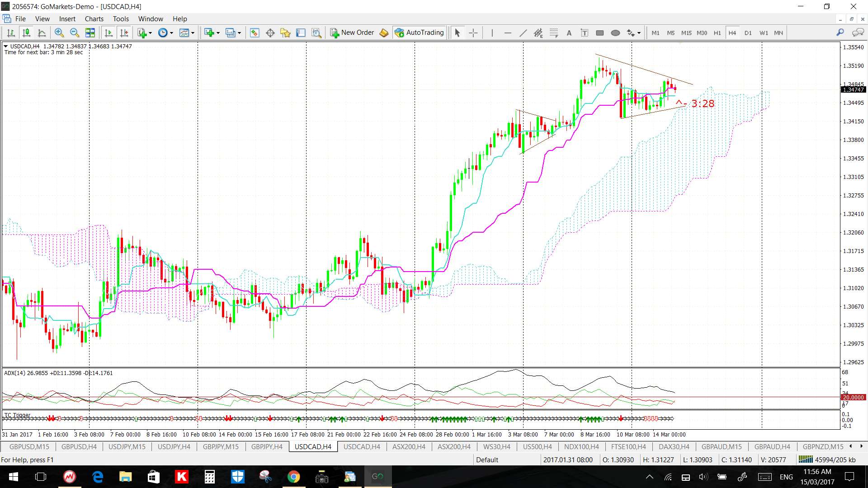
Task: Toggle the chart auto-scroll button
Action: point(108,33)
